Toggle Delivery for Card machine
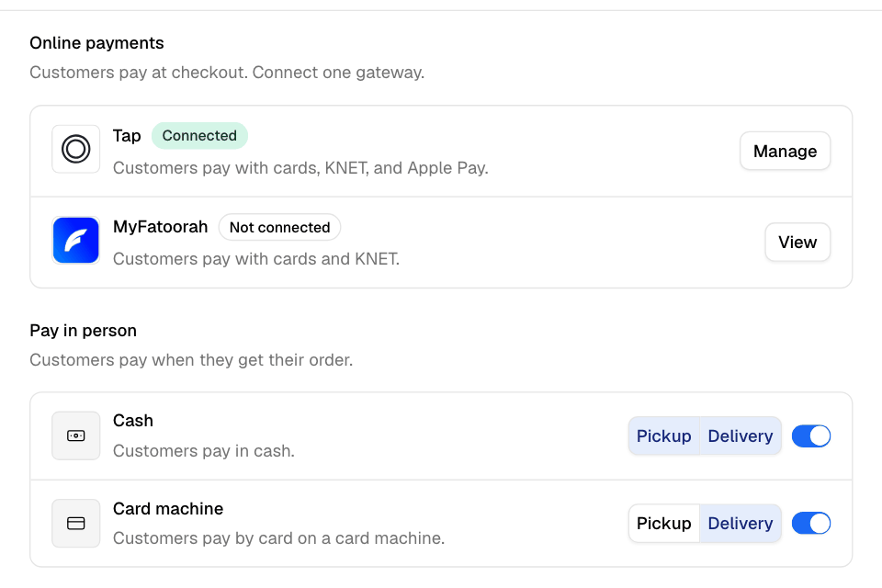This screenshot has width=882, height=588. 741,524
